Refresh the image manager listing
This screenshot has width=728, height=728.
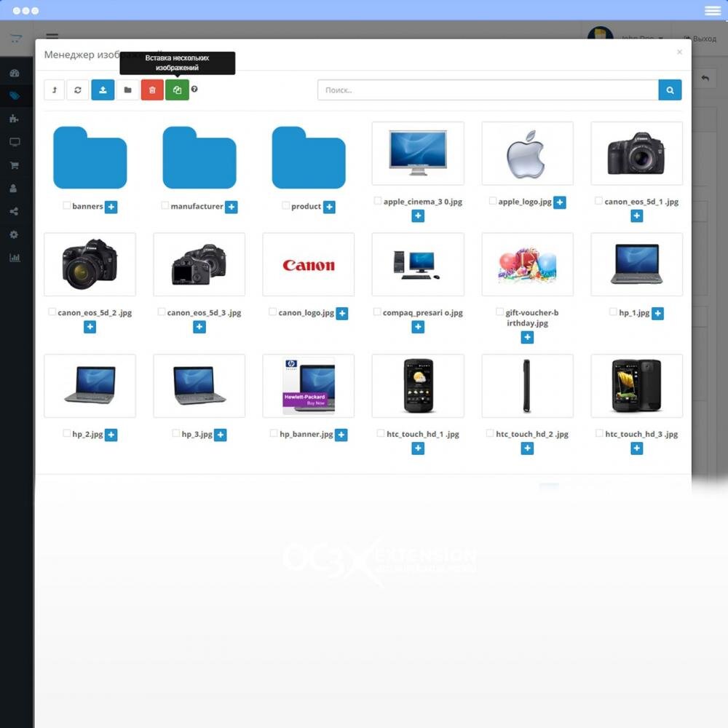tap(78, 90)
